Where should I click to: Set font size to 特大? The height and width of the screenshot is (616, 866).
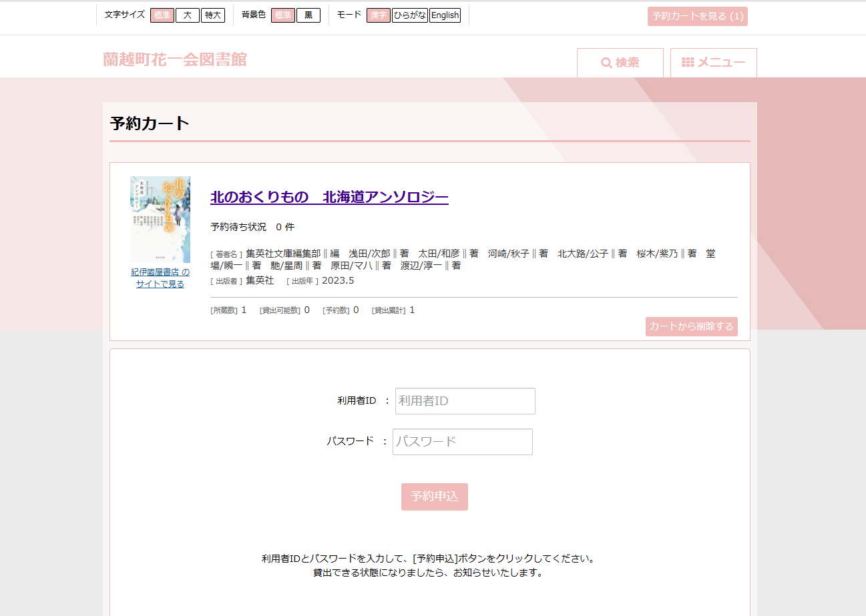213,15
